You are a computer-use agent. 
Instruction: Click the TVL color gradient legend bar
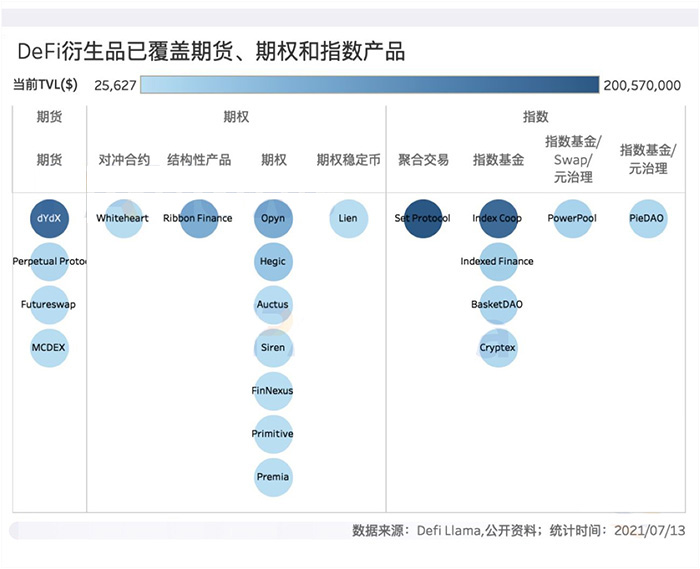tap(370, 85)
